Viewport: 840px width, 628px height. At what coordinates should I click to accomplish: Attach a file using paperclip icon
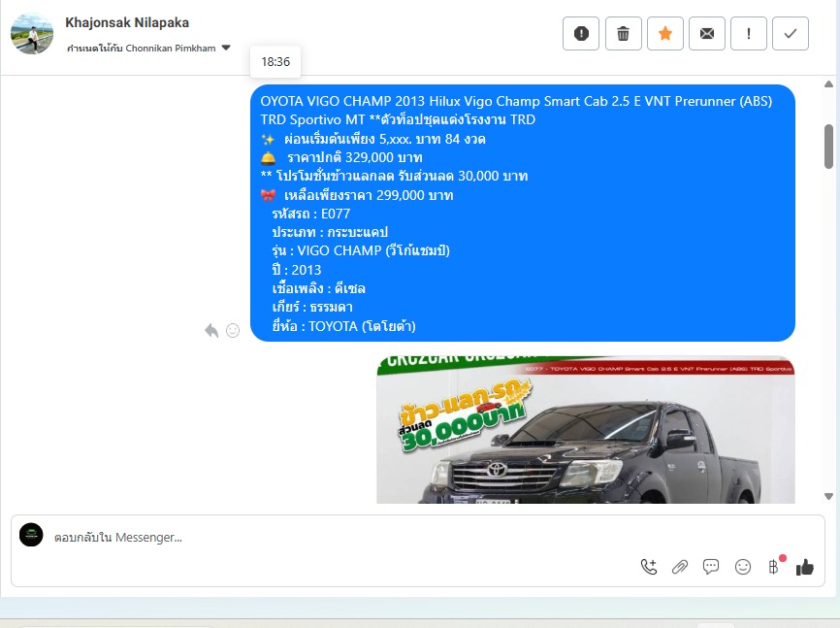coord(680,567)
